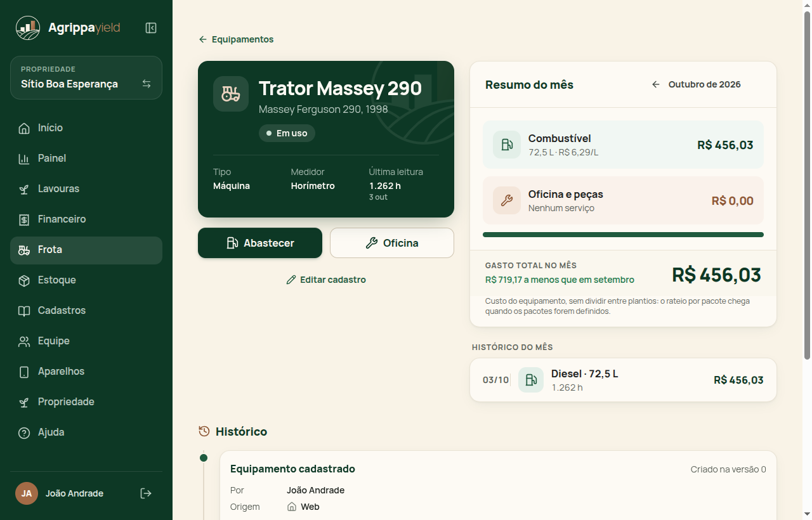
Task: Click the logout icon beside João Andrade
Action: pyautogui.click(x=146, y=493)
